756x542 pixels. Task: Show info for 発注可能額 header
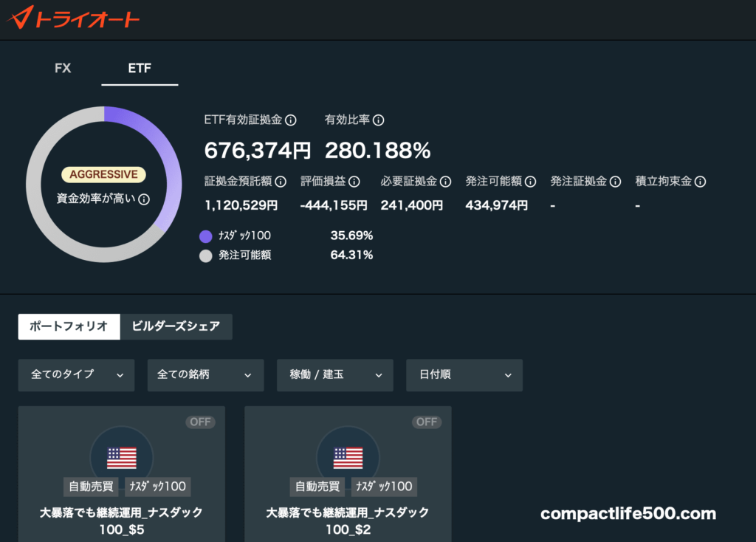[530, 182]
